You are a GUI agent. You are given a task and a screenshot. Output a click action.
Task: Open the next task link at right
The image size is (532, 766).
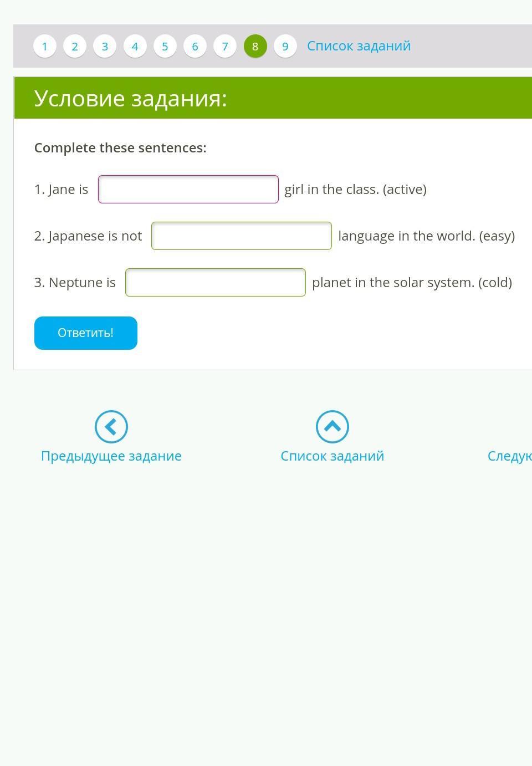coord(510,456)
